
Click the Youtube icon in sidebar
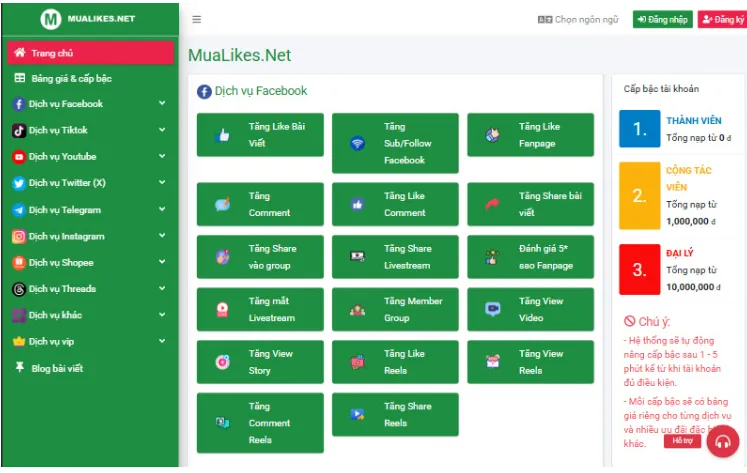pos(19,157)
